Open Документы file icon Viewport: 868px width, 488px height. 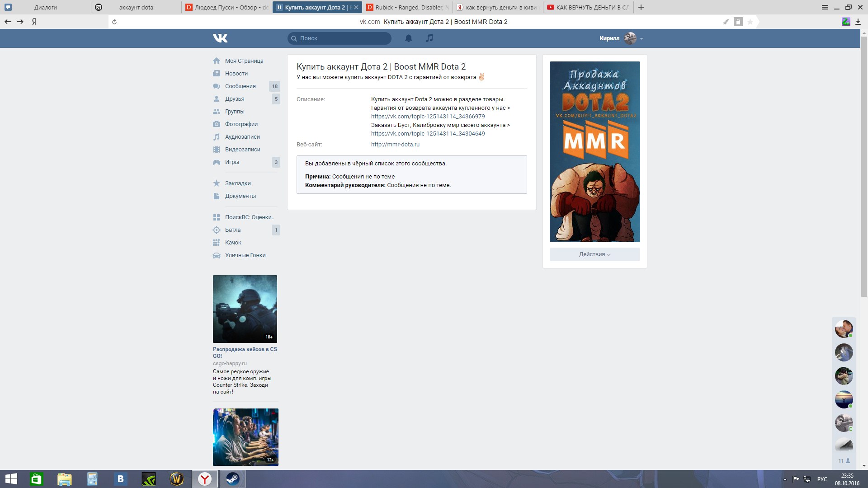(x=217, y=196)
